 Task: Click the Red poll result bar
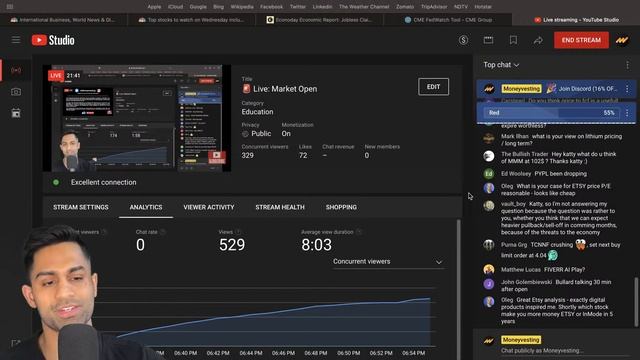pyautogui.click(x=552, y=113)
